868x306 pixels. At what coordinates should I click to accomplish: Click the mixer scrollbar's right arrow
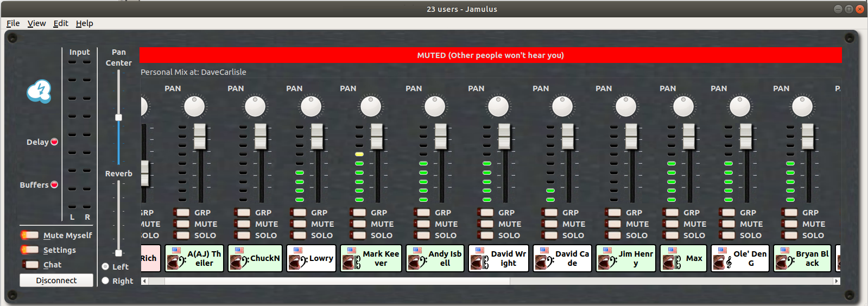pyautogui.click(x=837, y=281)
